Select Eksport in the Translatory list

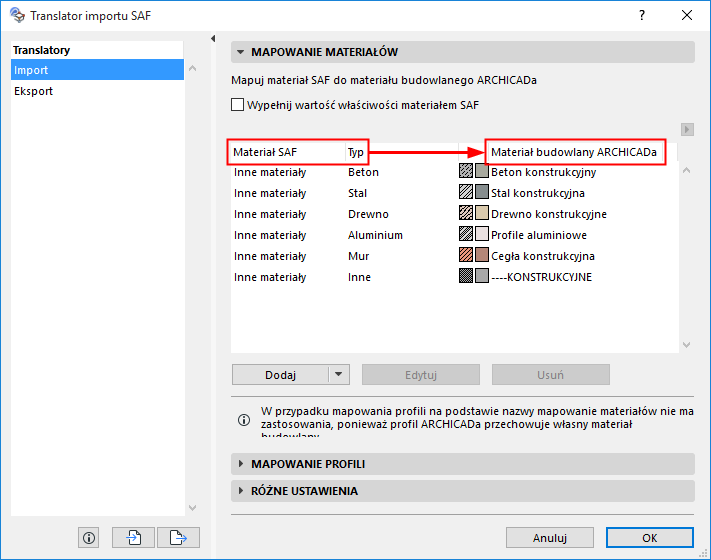click(97, 91)
